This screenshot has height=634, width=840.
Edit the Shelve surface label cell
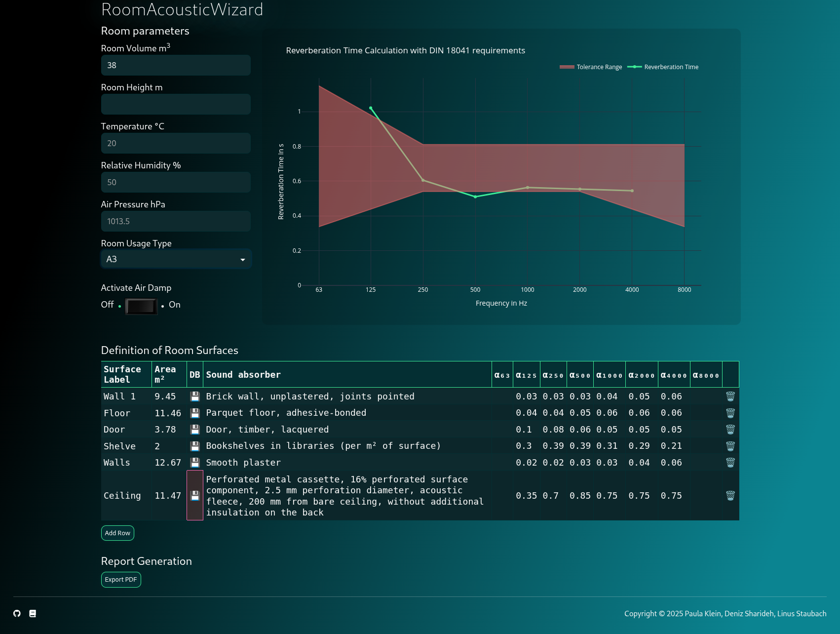[126, 446]
